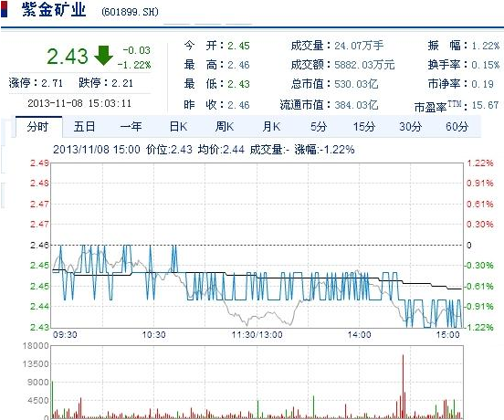Image resolution: width=504 pixels, height=420 pixels.
Task: Click the 9000 volume axis label
Action: click(38, 383)
